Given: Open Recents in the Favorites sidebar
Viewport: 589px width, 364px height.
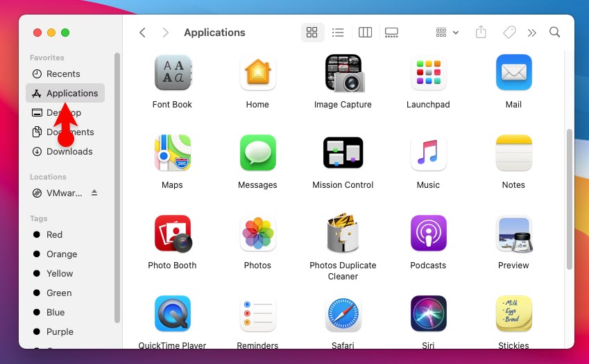Looking at the screenshot, I should pos(63,73).
